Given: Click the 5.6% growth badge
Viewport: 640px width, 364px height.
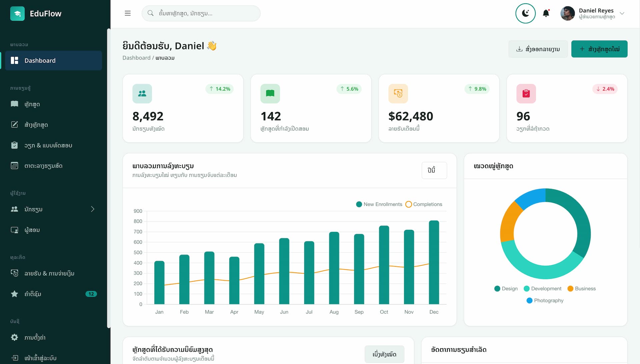Looking at the screenshot, I should coord(349,89).
